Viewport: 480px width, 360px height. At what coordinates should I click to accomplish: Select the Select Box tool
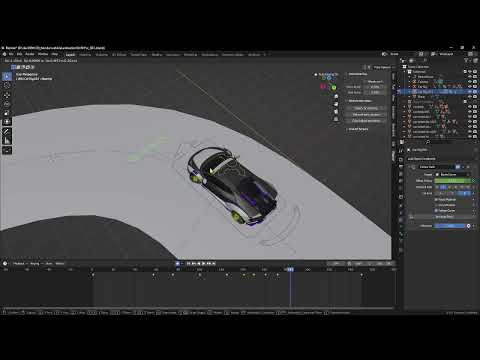tap(7, 76)
